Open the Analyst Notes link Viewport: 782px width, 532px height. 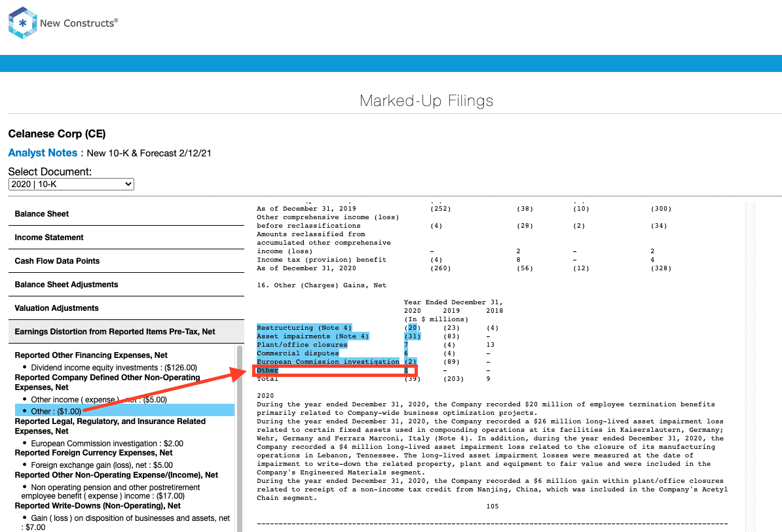[x=46, y=153]
